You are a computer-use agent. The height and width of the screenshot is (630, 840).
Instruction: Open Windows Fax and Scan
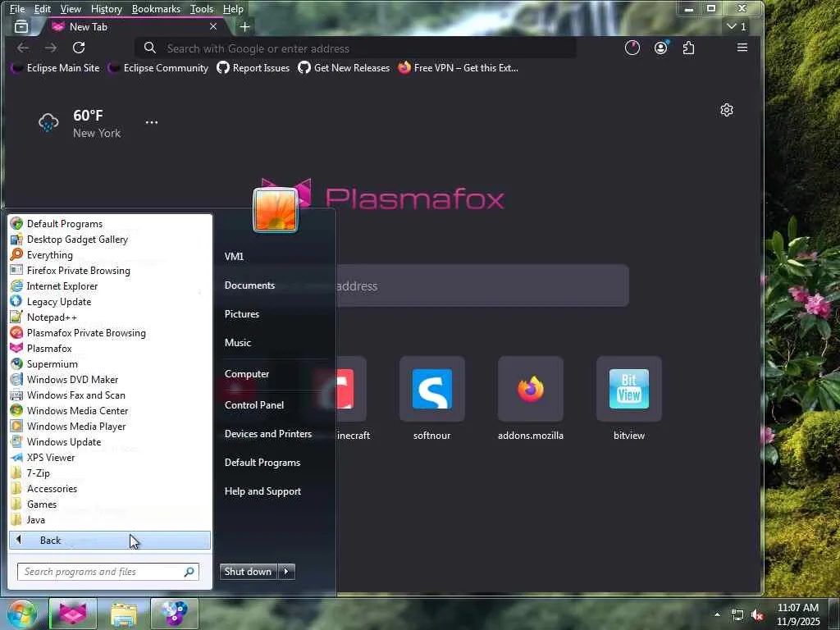(x=76, y=395)
